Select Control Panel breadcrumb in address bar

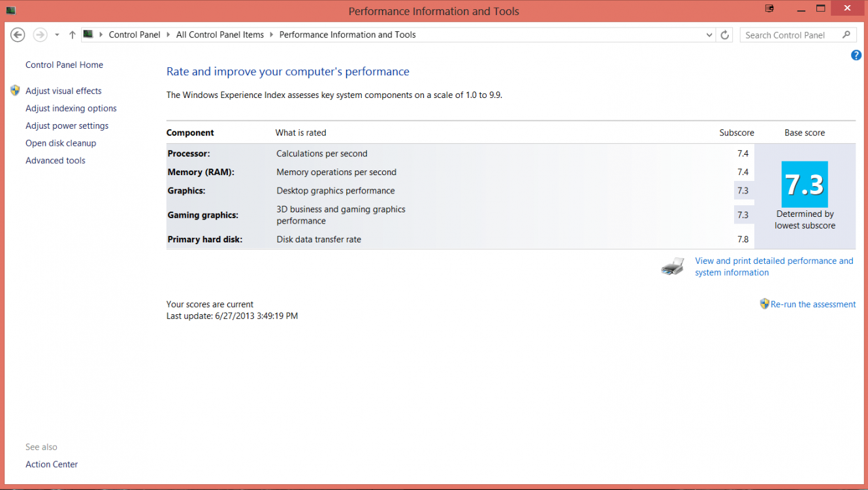click(x=135, y=35)
